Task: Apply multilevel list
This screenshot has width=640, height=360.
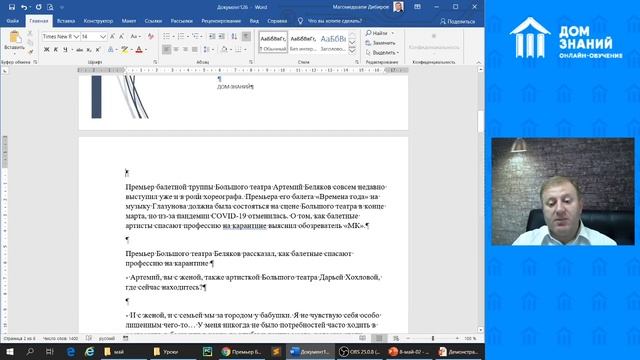Action: 196,37
